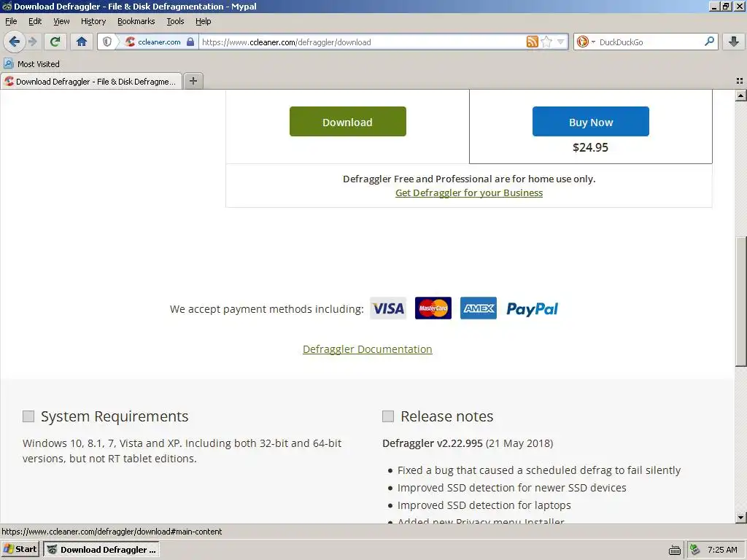Reload the page with the refresh icon

(x=55, y=42)
